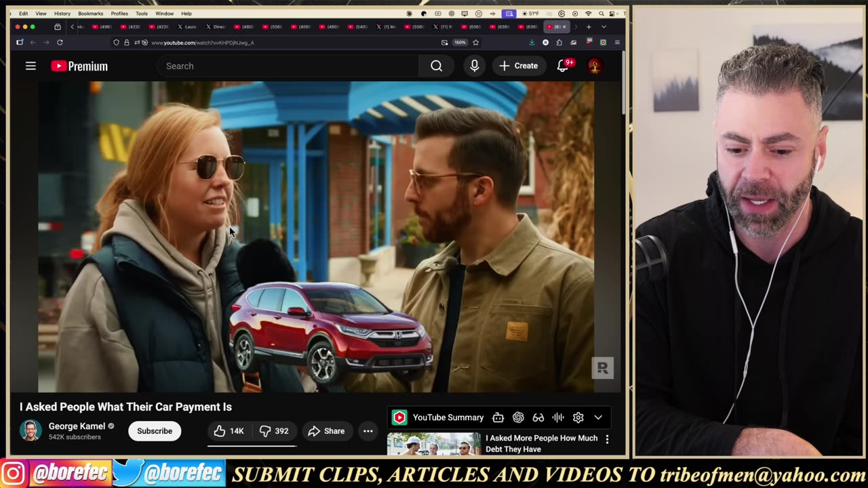Screen dimensions: 868x488
Task: Open the YouTube hamburger guide menu
Action: [x=31, y=66]
